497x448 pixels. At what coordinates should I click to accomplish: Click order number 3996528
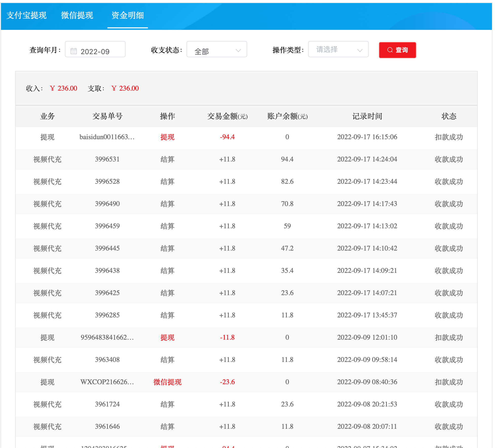107,181
